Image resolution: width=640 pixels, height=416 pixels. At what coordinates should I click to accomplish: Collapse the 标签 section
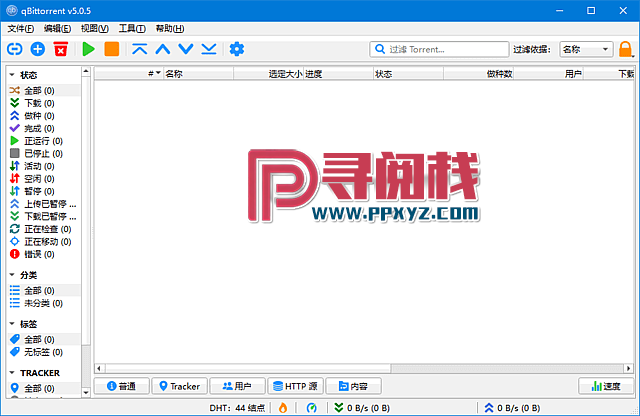click(x=12, y=324)
